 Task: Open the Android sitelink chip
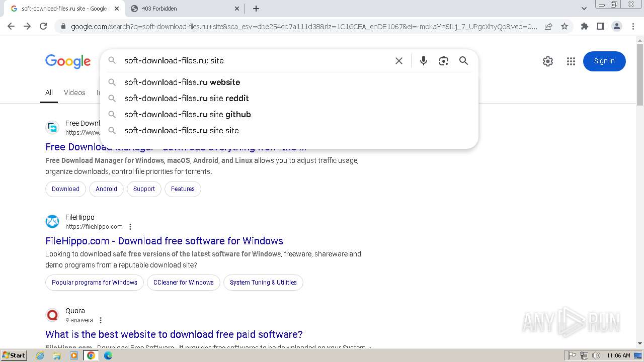[106, 189]
